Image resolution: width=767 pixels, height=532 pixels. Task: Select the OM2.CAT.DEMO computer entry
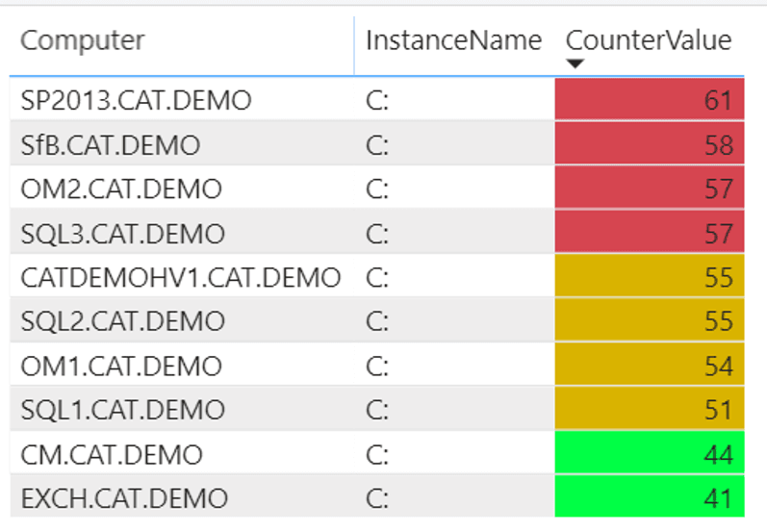tap(121, 190)
